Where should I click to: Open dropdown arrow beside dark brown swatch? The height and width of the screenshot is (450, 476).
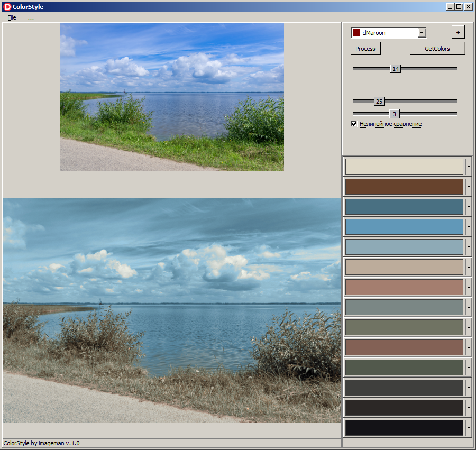469,187
